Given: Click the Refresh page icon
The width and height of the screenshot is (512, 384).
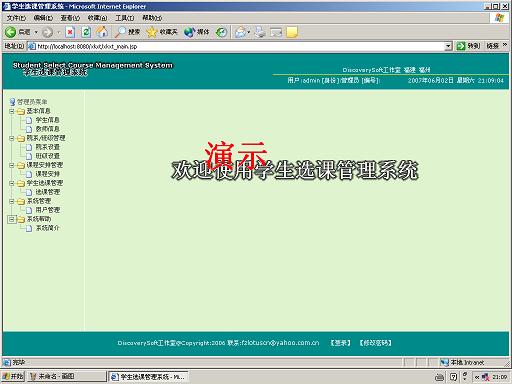Looking at the screenshot, I should pyautogui.click(x=86, y=32).
